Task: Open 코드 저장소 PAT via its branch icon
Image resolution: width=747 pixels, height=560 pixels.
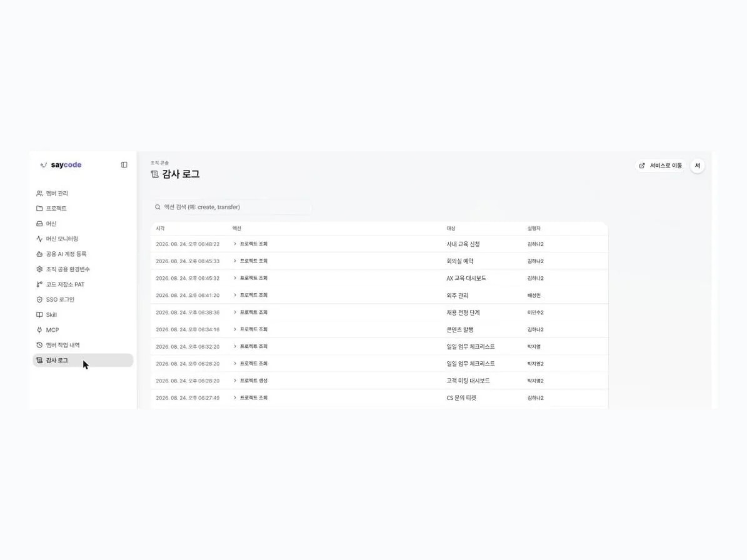Action: [x=39, y=284]
